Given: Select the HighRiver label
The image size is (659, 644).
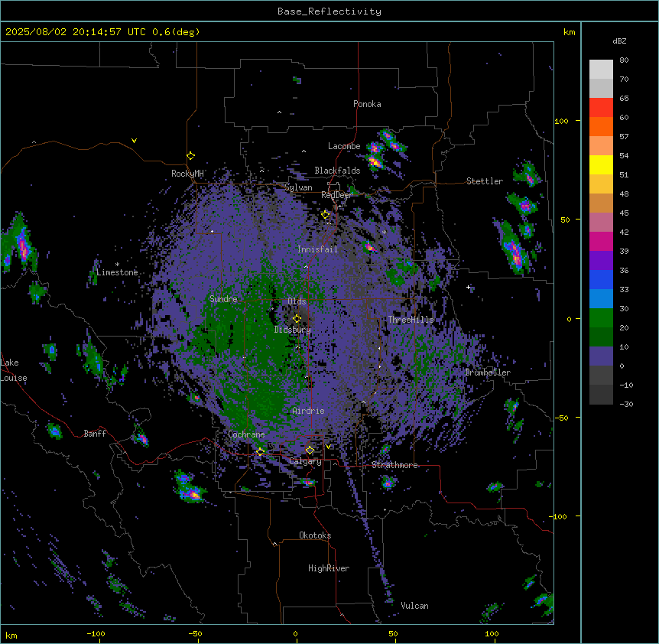Looking at the screenshot, I should pos(329,568).
